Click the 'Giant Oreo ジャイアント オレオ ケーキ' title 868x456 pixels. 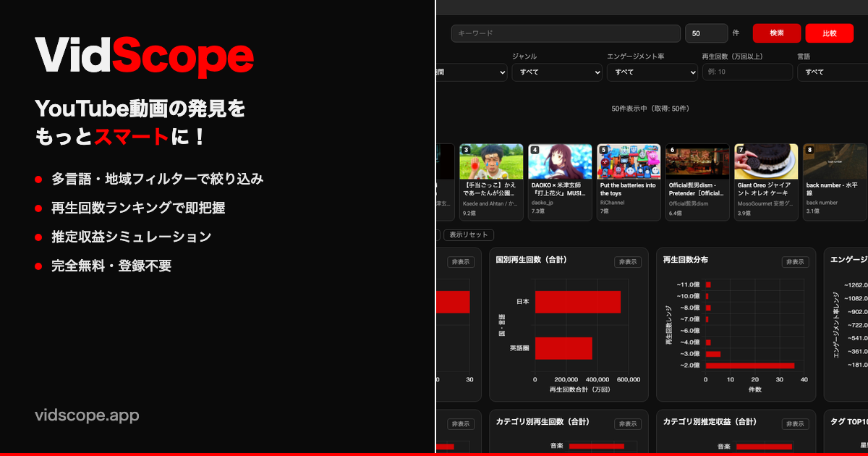click(764, 190)
